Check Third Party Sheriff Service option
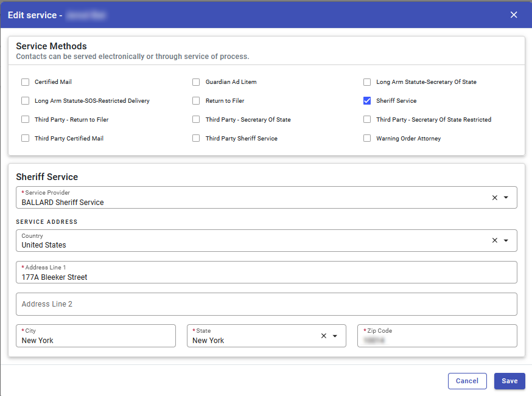Image resolution: width=532 pixels, height=396 pixels. (196, 138)
